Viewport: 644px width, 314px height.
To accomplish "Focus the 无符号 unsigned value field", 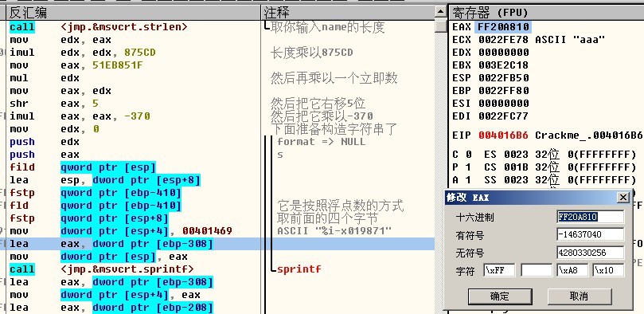I will [591, 253].
